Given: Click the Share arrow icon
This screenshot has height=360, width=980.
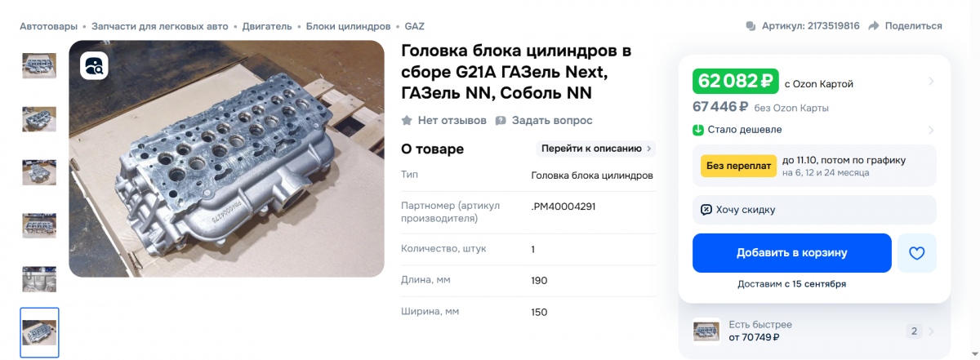Looking at the screenshot, I should (873, 26).
